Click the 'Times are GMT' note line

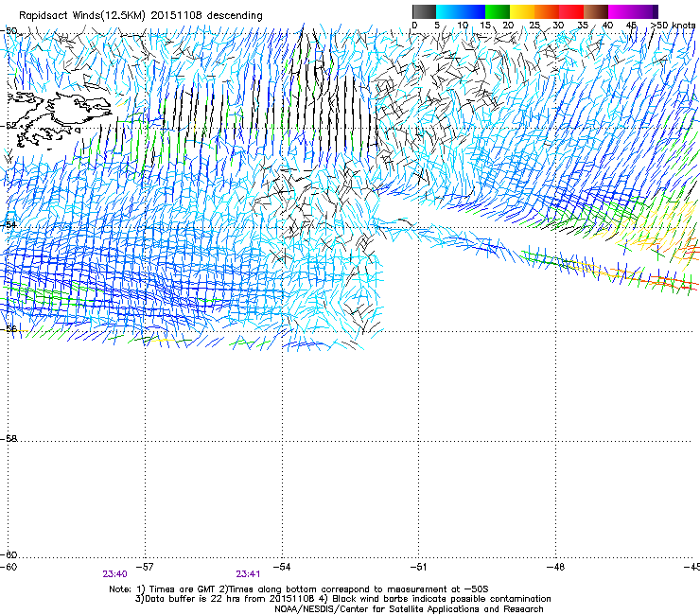pyautogui.click(x=299, y=589)
